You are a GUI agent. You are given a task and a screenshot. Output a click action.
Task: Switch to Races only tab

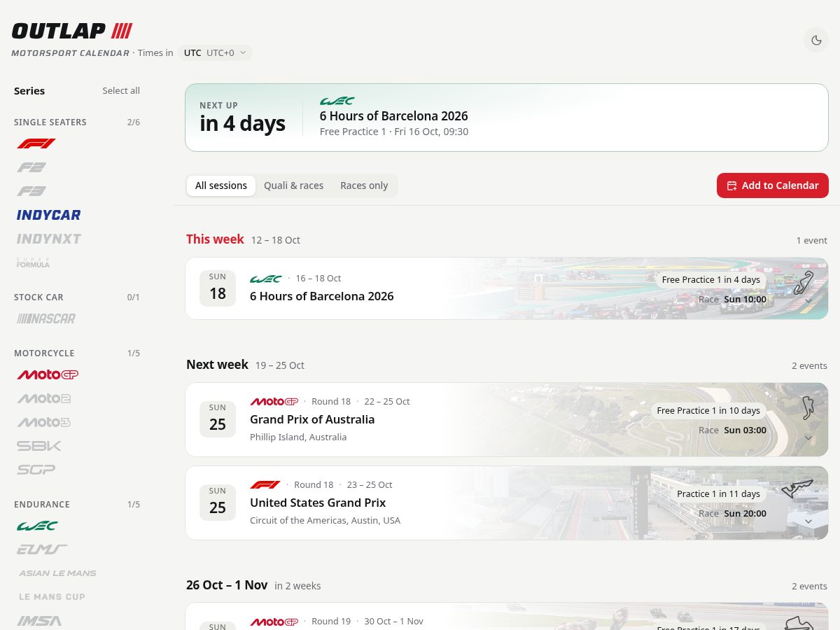(364, 185)
